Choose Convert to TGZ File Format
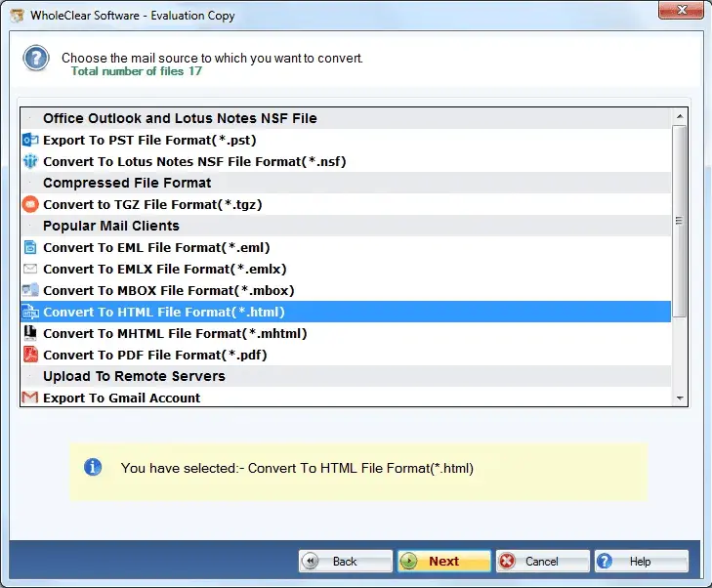The height and width of the screenshot is (588, 712). click(346, 204)
